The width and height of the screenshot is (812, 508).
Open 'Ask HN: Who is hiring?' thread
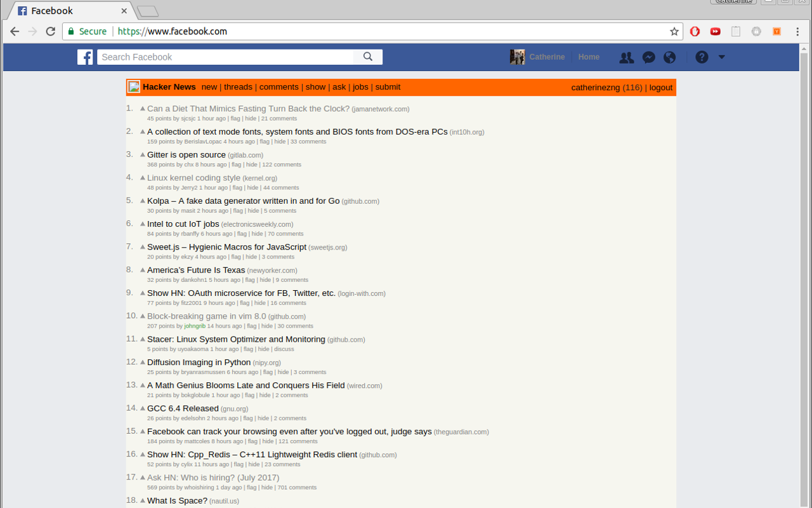213,478
